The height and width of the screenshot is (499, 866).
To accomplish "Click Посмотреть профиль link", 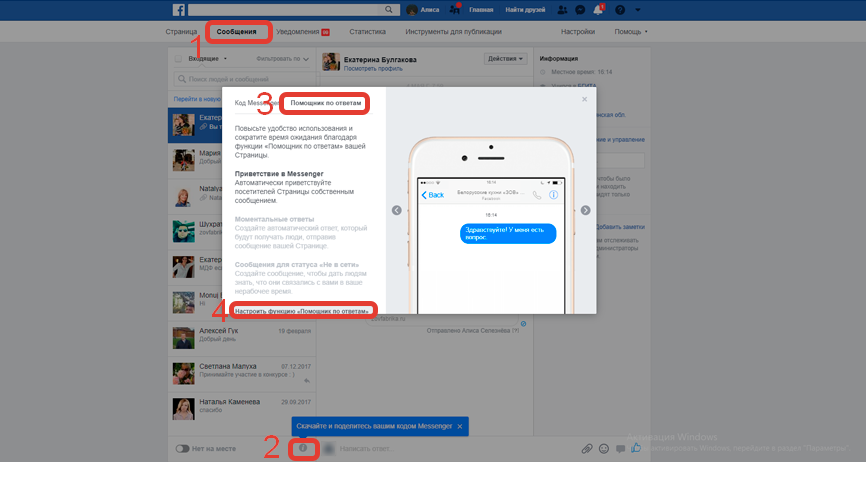I will [373, 68].
